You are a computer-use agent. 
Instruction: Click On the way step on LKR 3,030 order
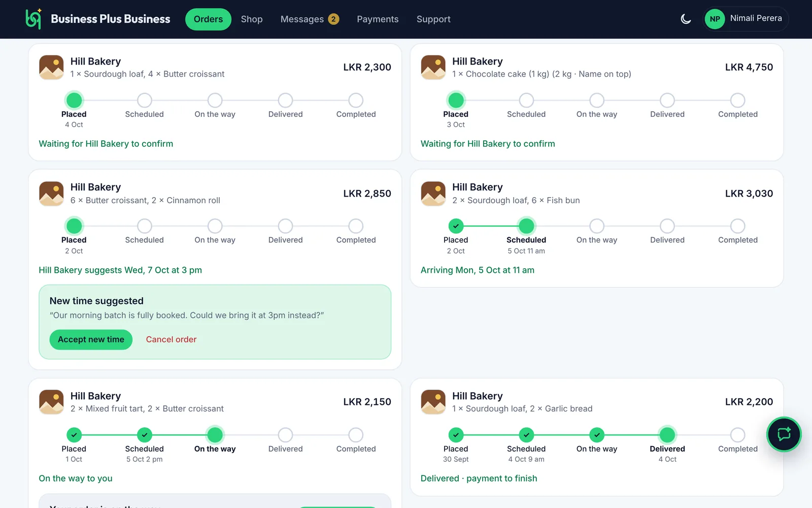point(597,226)
